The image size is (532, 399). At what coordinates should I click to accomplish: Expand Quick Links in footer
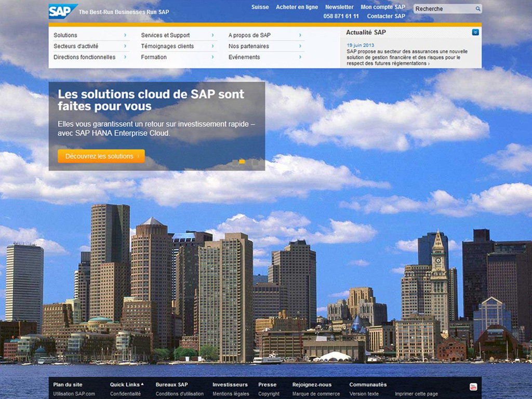coord(127,385)
